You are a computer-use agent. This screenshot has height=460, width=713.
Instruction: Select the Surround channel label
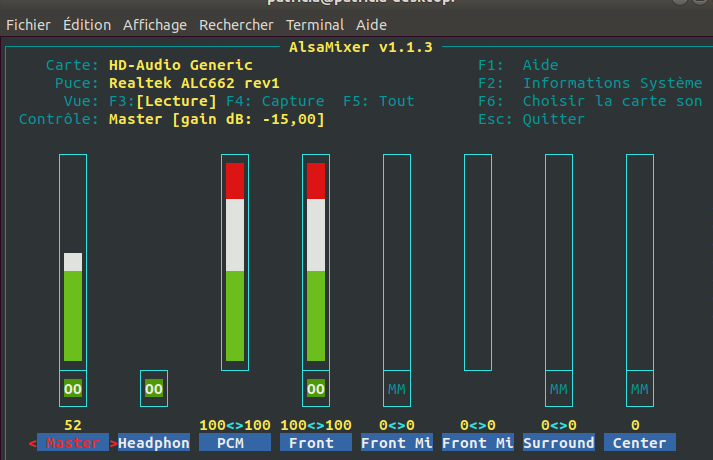pos(558,443)
